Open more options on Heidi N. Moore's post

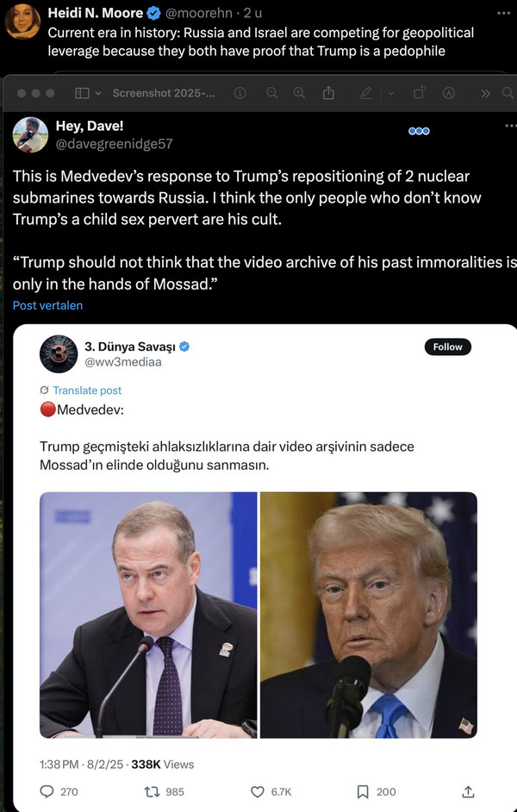(503, 13)
